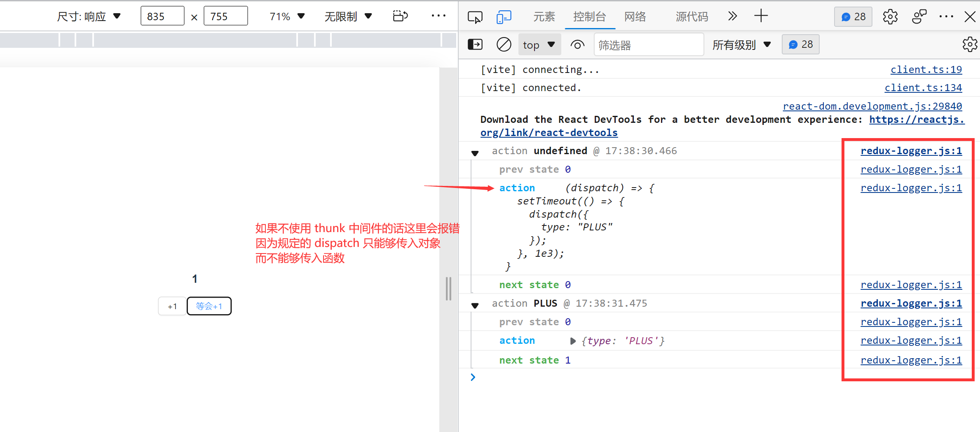Focus the 筛选器 filter field
The image size is (980, 432).
pos(649,45)
